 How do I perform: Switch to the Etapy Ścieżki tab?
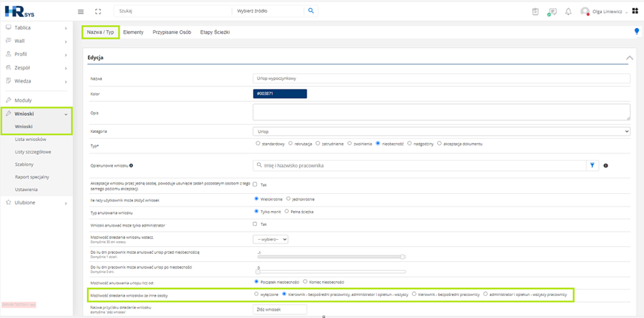(215, 32)
